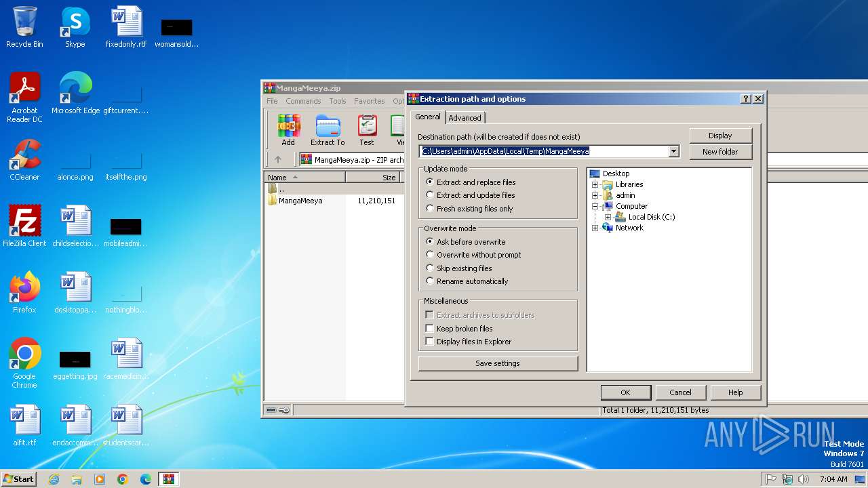Screen dimensions: 868x488
Task: Select Extract and update files option
Action: 470,195
